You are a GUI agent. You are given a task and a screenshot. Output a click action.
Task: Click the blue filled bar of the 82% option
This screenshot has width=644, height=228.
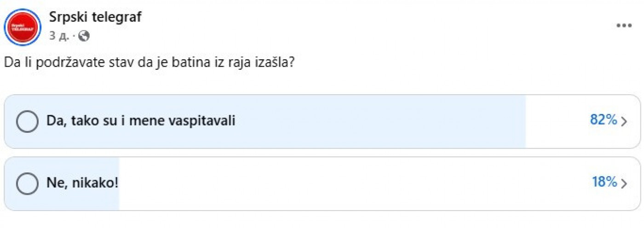265,121
